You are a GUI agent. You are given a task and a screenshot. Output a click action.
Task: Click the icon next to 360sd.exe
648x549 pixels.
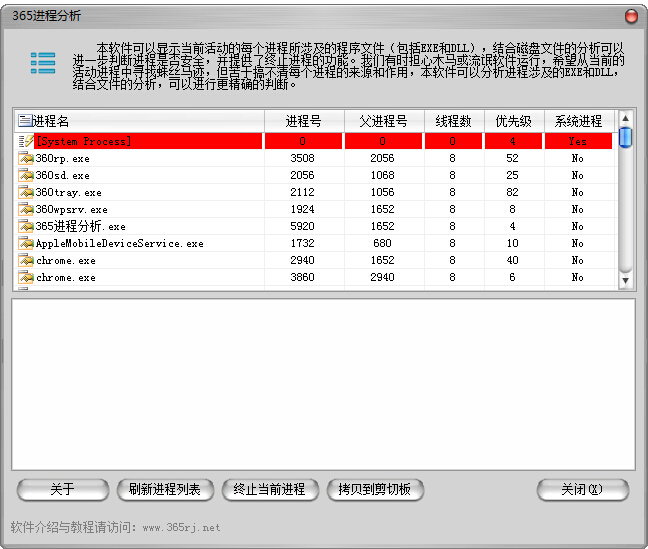click(26, 175)
